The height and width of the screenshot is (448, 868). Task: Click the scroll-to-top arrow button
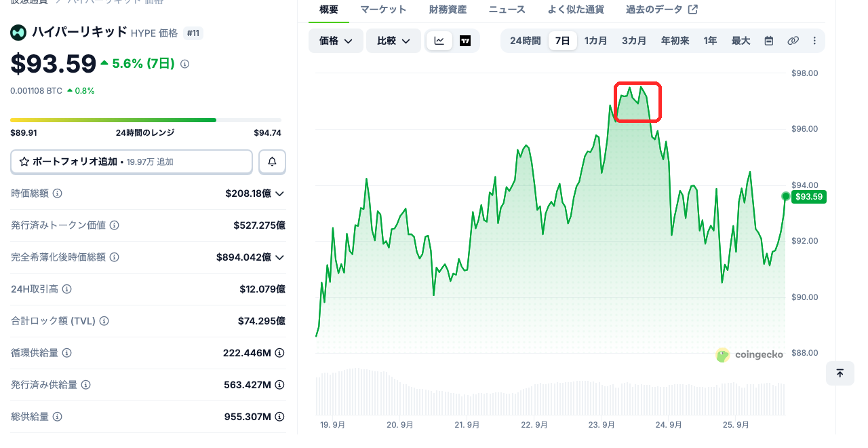[x=840, y=373]
